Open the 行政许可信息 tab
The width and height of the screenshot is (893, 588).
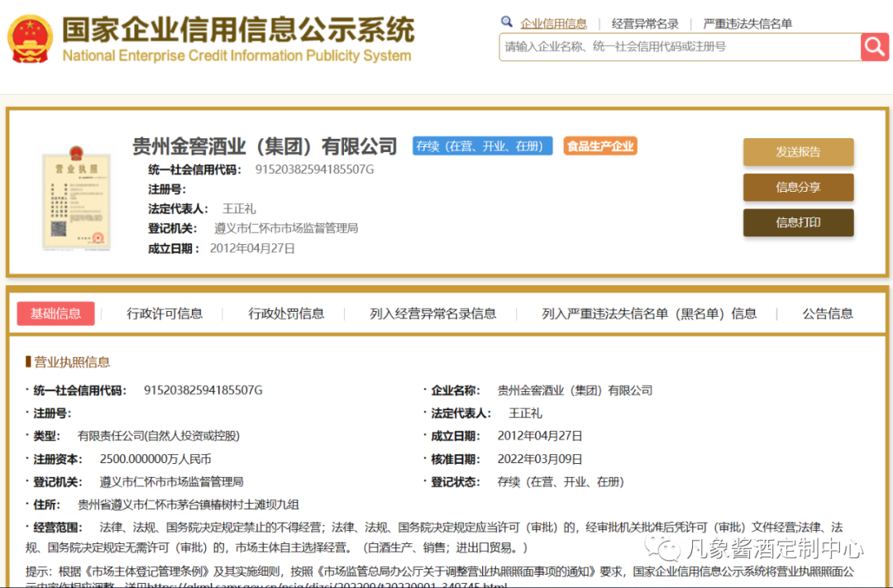[165, 313]
